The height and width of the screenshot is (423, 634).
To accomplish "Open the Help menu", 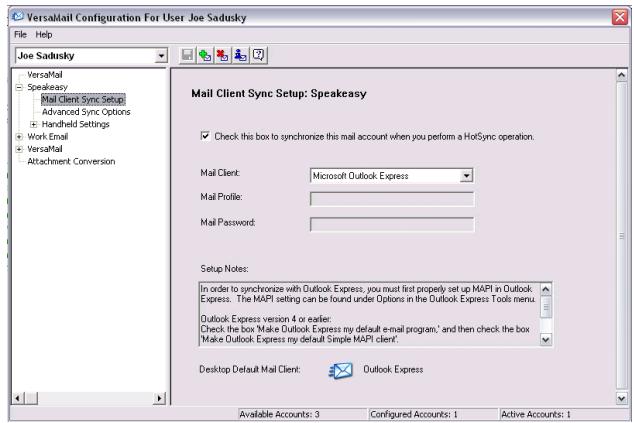I will tap(44, 34).
